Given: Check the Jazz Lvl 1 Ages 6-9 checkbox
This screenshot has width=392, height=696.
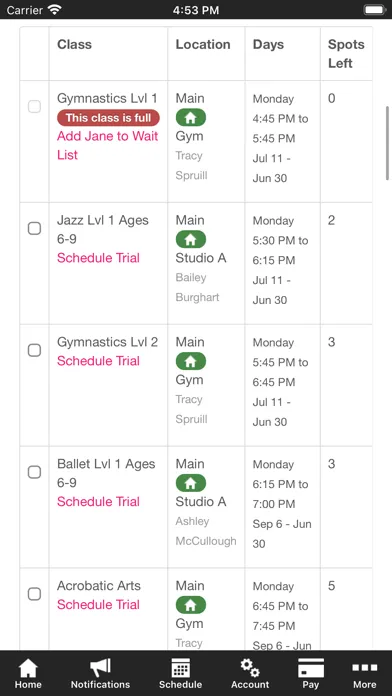Looking at the screenshot, I should (x=34, y=228).
